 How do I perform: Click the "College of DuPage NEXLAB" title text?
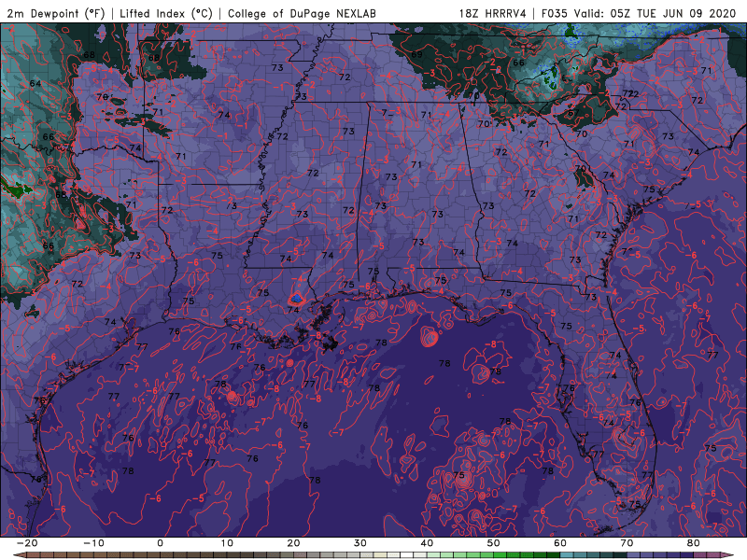[302, 13]
